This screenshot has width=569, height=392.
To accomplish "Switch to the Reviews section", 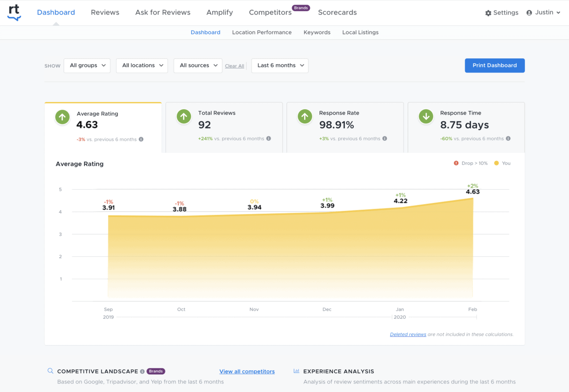I will click(x=105, y=12).
